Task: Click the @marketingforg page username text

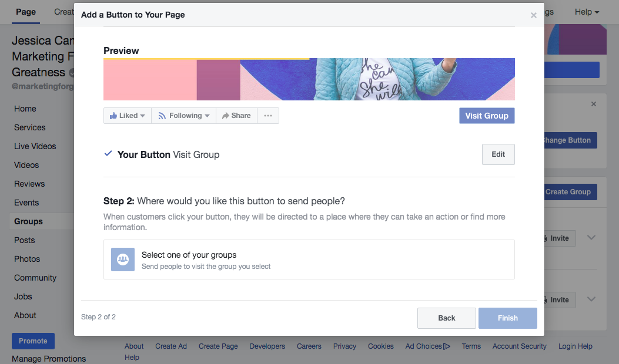Action: point(43,86)
